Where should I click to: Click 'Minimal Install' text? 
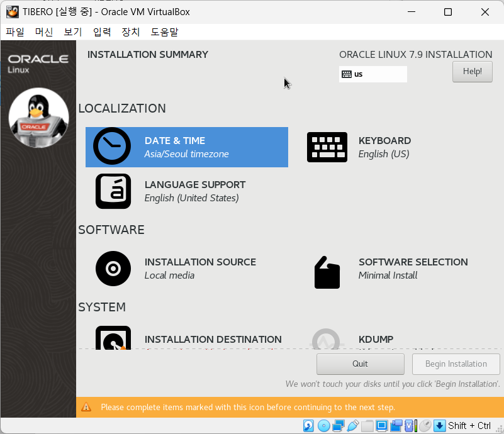(388, 275)
